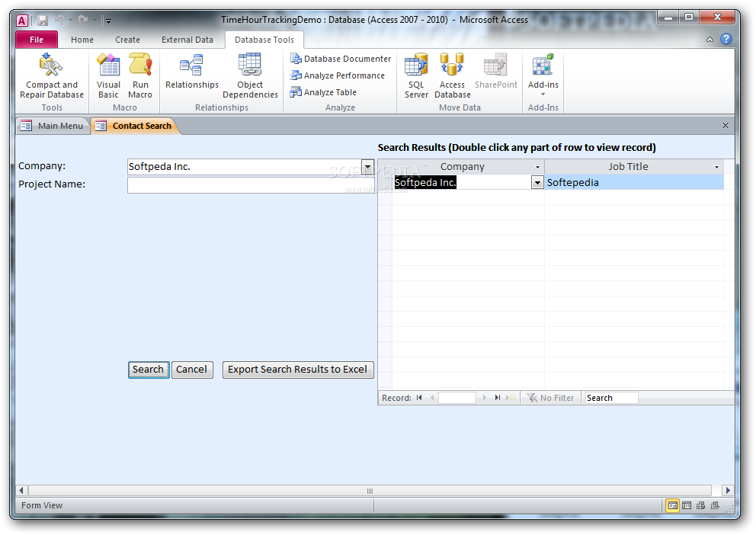
Task: Launch the Database Documenter
Action: (341, 59)
